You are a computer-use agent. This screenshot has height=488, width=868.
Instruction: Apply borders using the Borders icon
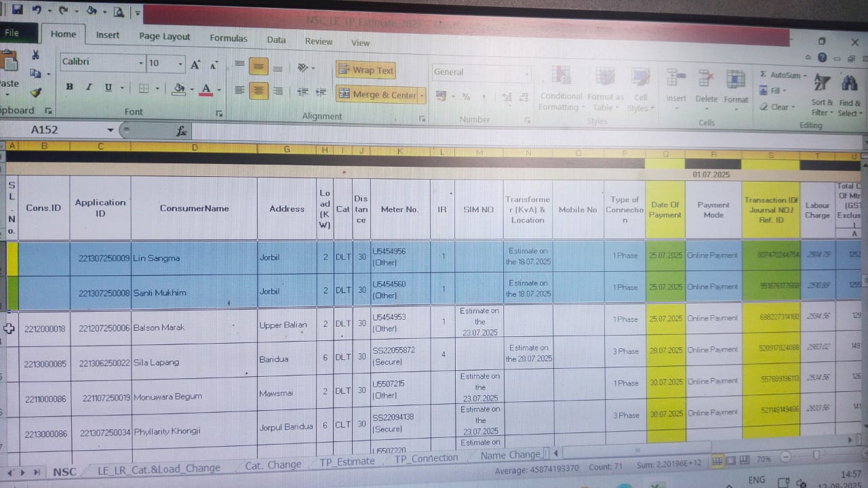144,88
